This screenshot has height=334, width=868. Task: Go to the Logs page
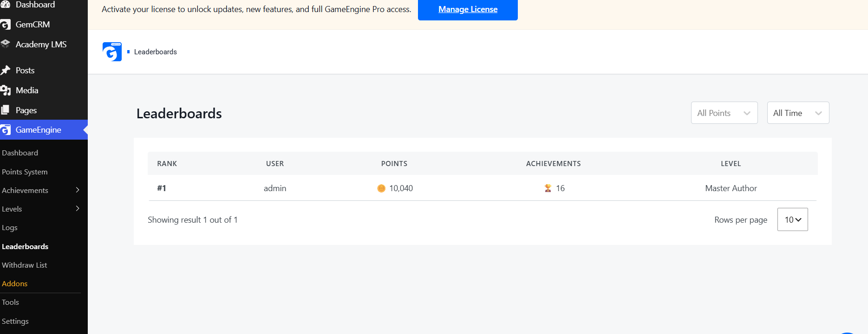click(x=10, y=228)
